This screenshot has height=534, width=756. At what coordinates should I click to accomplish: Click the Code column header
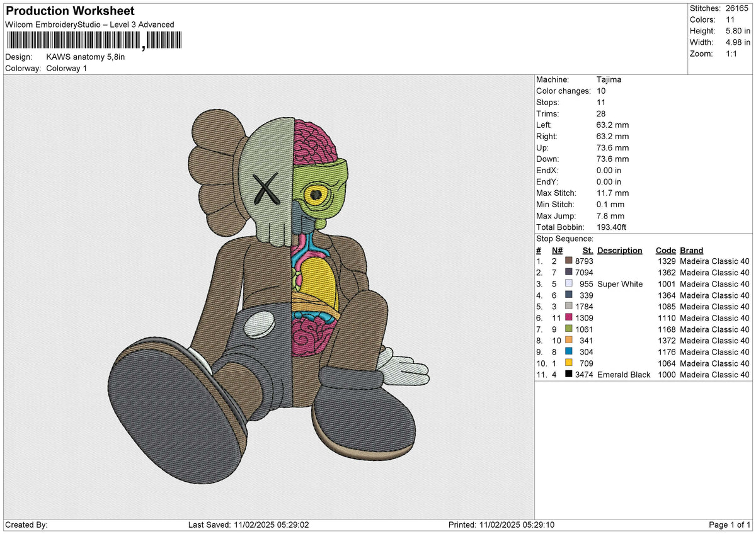click(665, 250)
